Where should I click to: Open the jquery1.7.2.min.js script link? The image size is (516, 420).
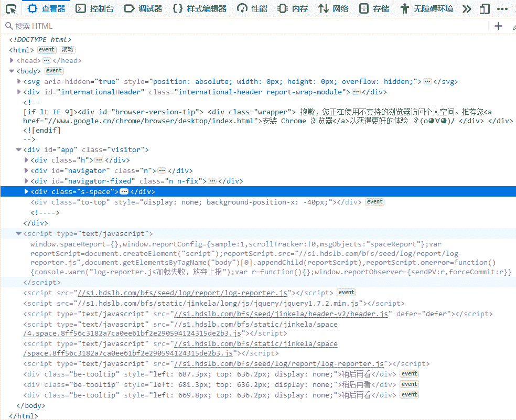coord(218,303)
